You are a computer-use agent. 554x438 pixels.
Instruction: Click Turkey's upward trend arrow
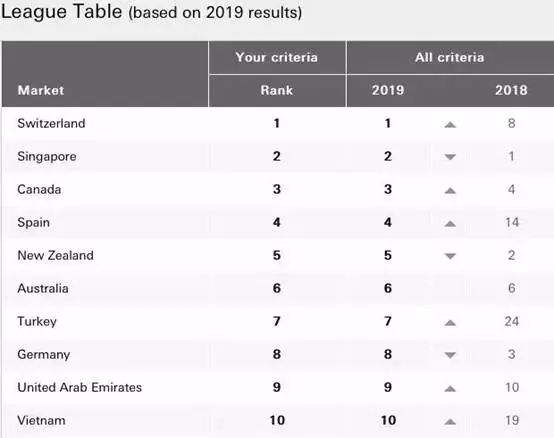pyautogui.click(x=450, y=322)
